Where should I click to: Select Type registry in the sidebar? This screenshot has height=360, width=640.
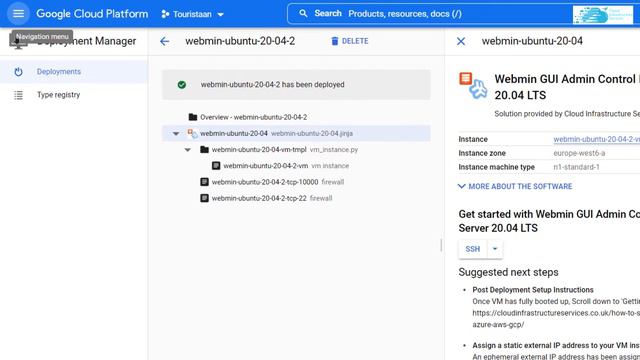pyautogui.click(x=74, y=95)
